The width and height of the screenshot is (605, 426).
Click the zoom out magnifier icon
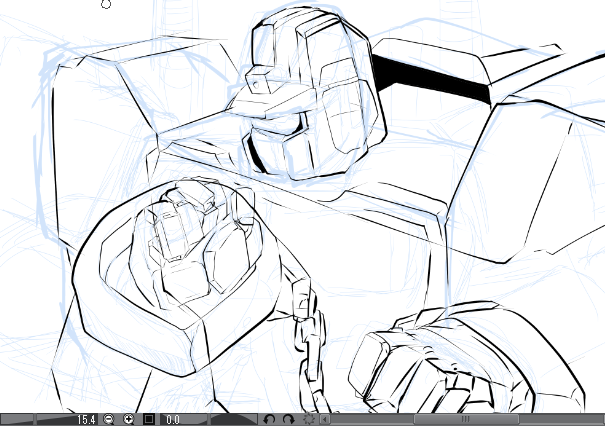pyautogui.click(x=109, y=419)
